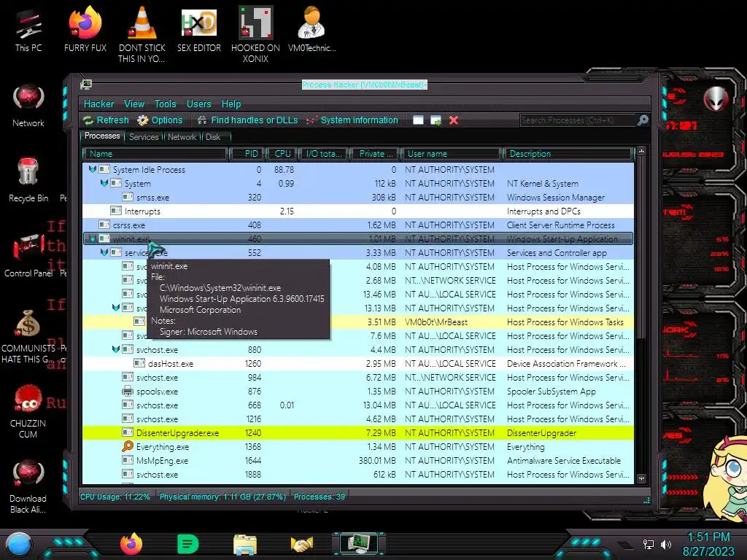The height and width of the screenshot is (560, 747).
Task: Click CPU Usage in status bar
Action: tap(115, 497)
